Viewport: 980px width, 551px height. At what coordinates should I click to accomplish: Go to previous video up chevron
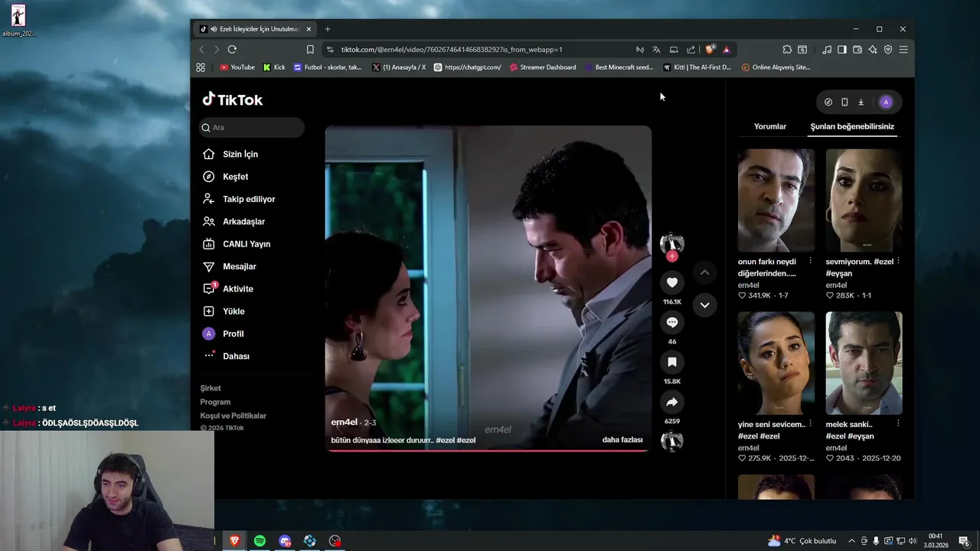[x=704, y=272]
